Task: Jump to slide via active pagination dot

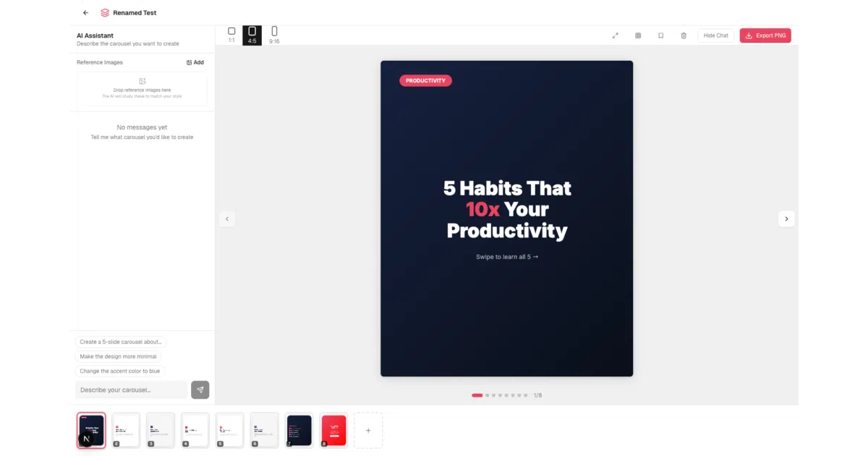Action: tap(477, 395)
